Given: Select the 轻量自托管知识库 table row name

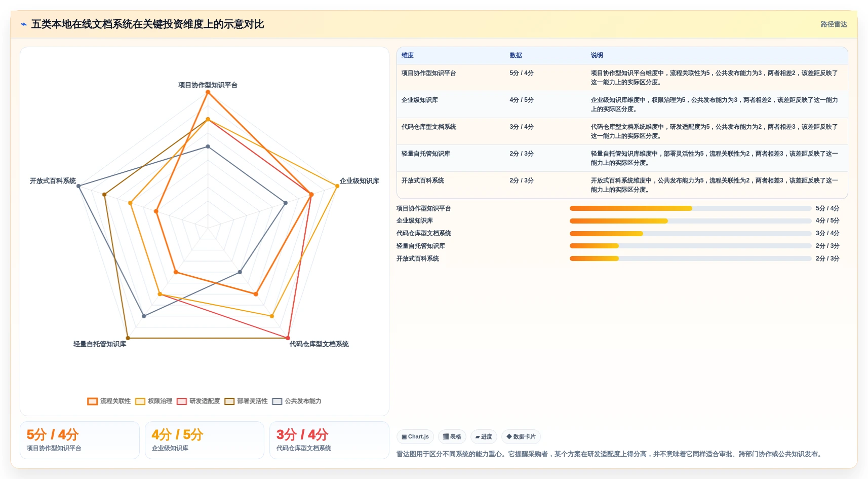Looking at the screenshot, I should [425, 154].
